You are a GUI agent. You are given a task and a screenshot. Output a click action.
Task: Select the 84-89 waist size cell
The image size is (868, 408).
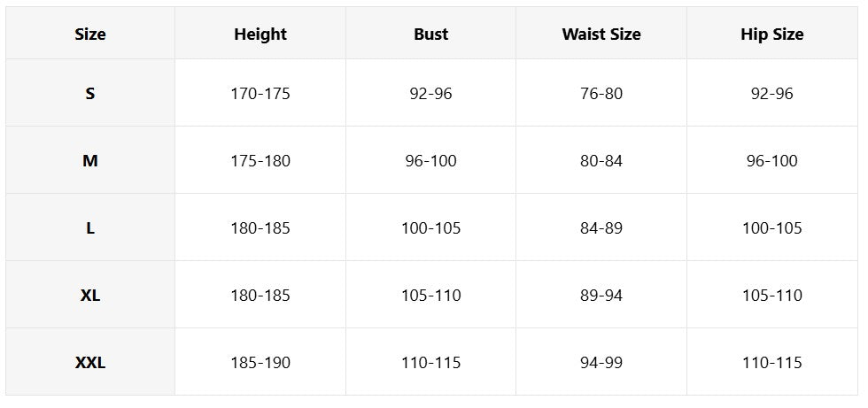[601, 227]
